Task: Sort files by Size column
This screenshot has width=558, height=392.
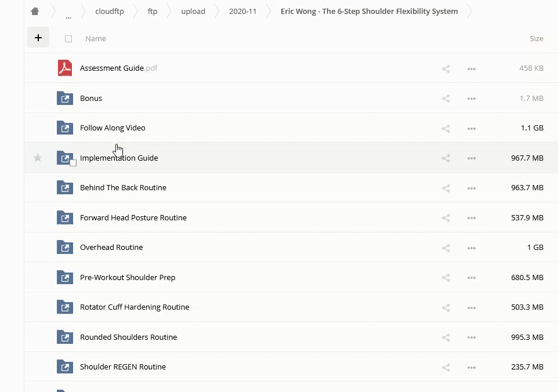Action: click(x=537, y=38)
